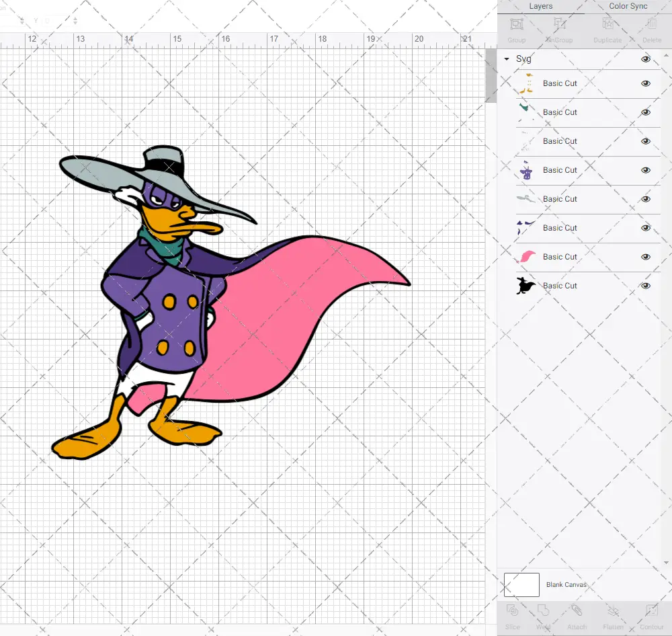Viewport: 672px width, 636px height.
Task: Select the black silhouette layer thumbnail
Action: pyautogui.click(x=526, y=286)
